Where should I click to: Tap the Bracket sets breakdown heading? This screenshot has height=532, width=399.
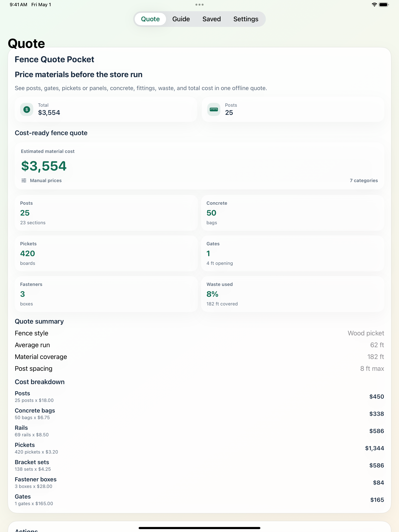click(32, 462)
